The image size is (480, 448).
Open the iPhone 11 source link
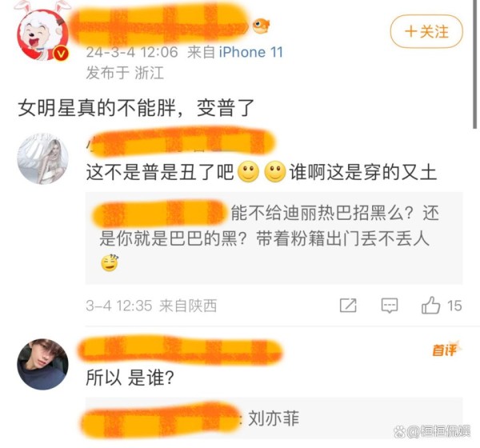[250, 52]
